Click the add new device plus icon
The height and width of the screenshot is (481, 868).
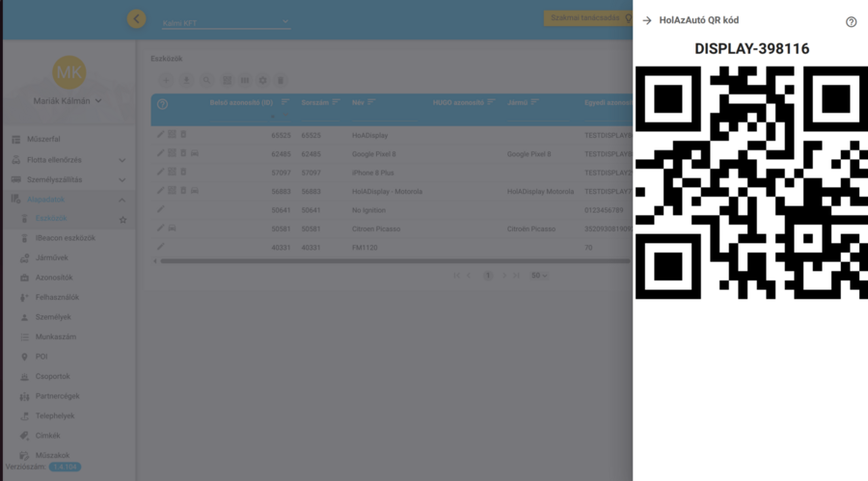point(166,80)
